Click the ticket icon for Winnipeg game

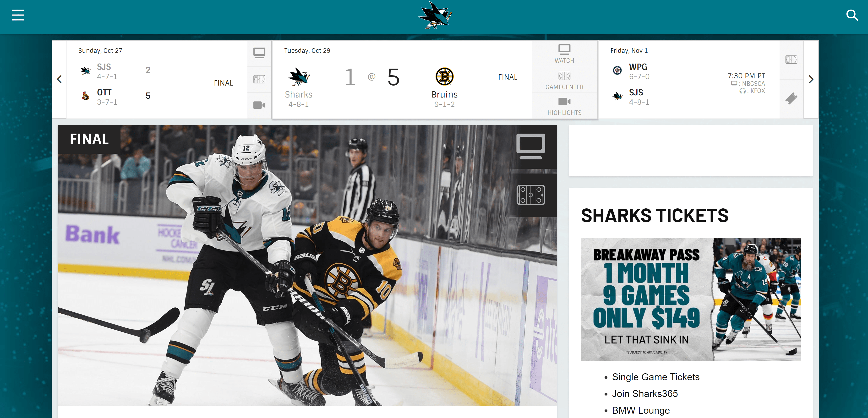pos(791,98)
